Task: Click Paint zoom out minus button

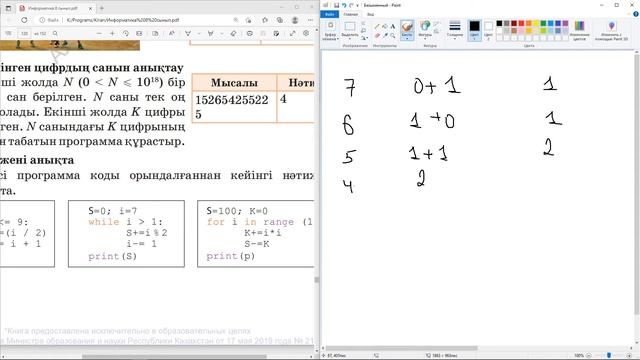Action: tap(588, 356)
